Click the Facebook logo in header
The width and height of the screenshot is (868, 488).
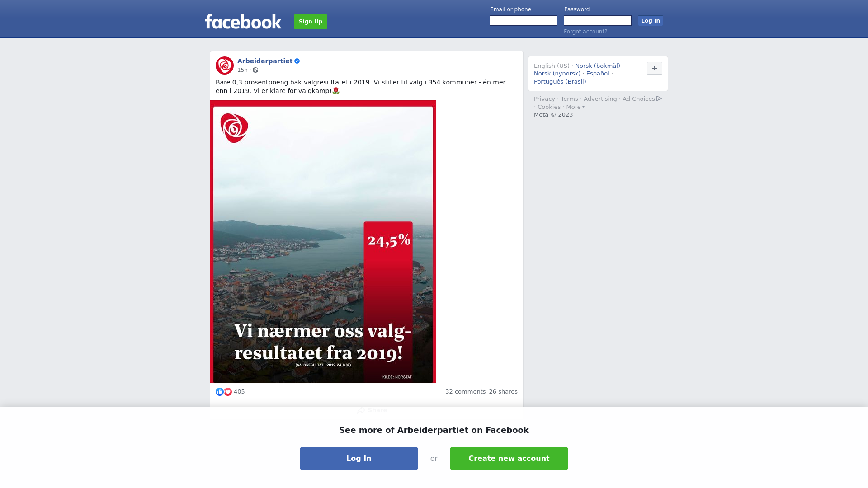coord(243,21)
